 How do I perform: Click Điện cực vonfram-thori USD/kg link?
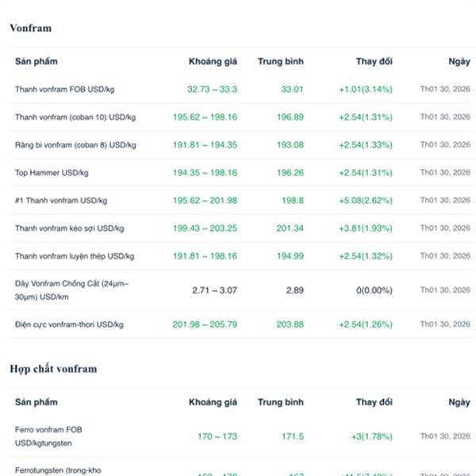68,324
